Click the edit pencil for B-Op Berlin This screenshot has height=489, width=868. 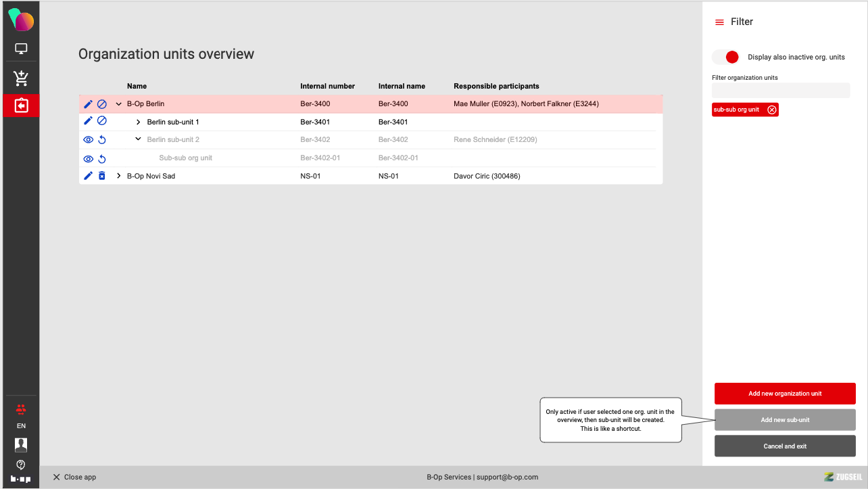coord(88,104)
